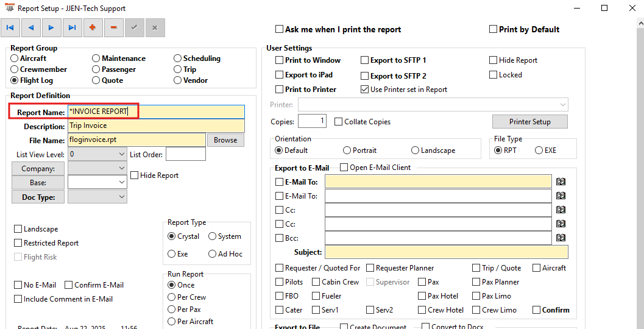Open address book for first E-Mail To
644x329 pixels.
point(561,182)
